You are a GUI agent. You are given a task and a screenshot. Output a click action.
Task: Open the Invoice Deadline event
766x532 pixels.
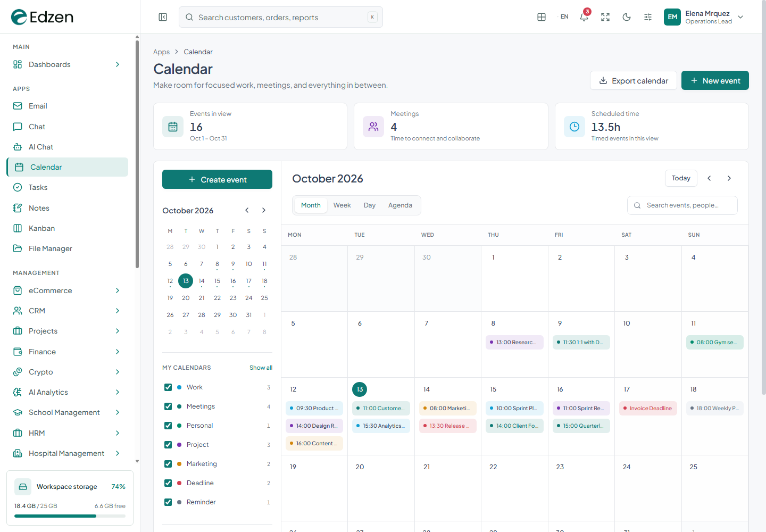[648, 408]
